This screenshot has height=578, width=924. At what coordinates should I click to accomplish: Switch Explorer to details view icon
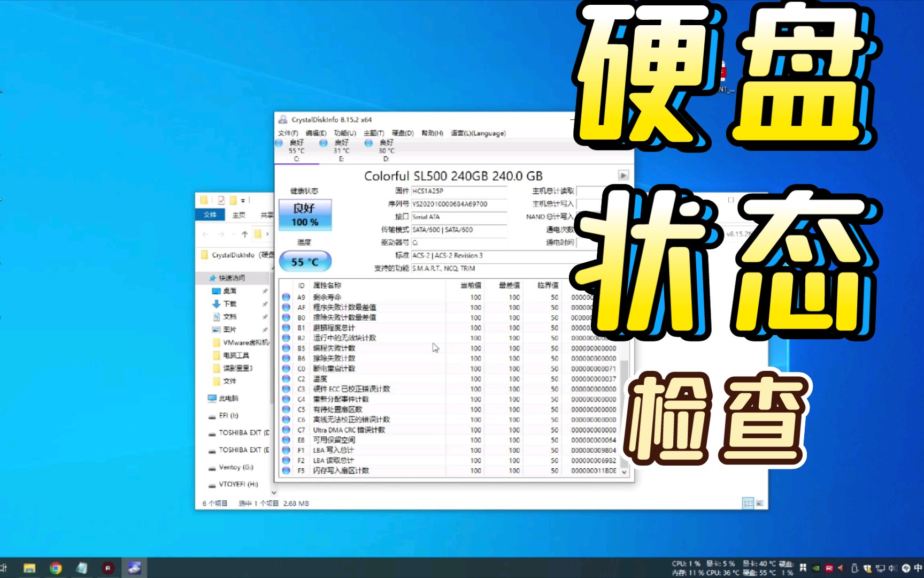click(748, 503)
